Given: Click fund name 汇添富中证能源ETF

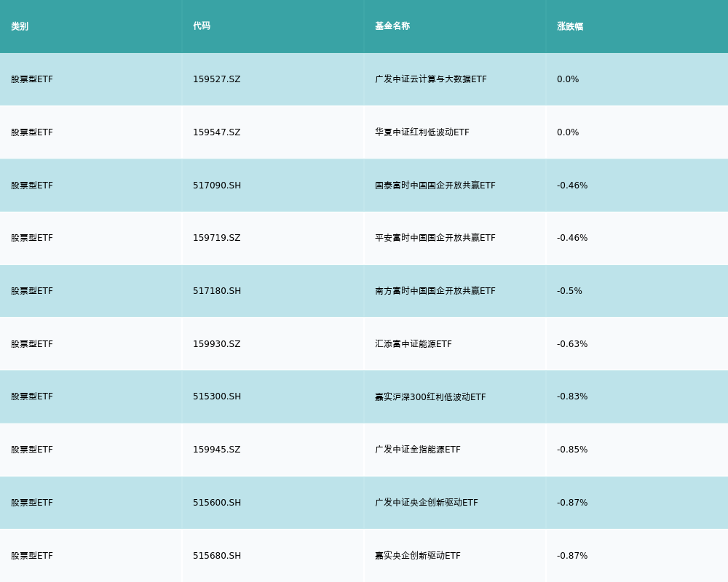Looking at the screenshot, I should [x=414, y=344].
